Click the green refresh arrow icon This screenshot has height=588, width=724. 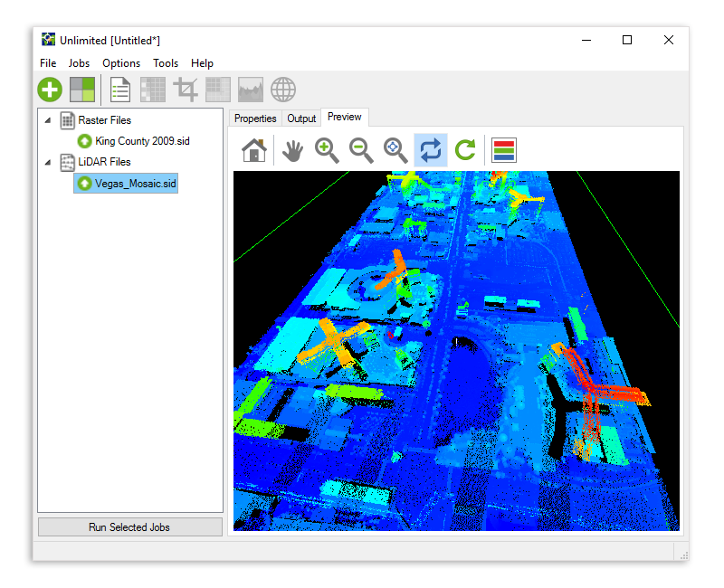point(465,150)
